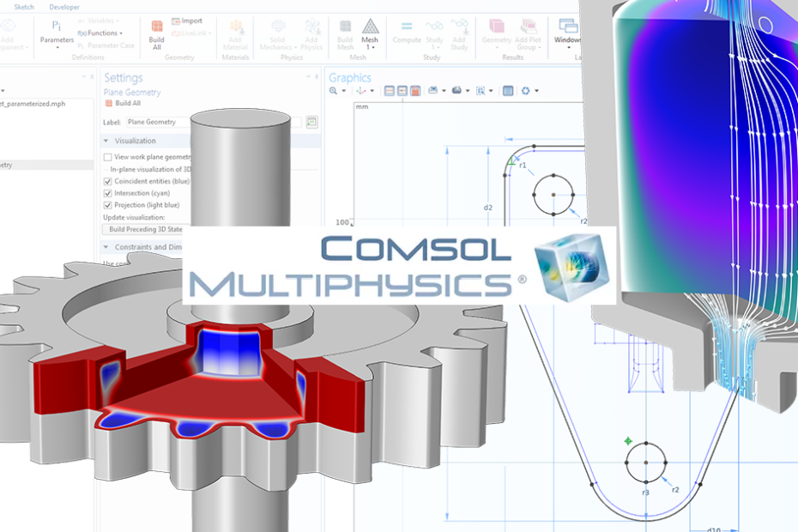Click the center point of the upper circle
This screenshot has height=532, width=798.
[x=553, y=195]
